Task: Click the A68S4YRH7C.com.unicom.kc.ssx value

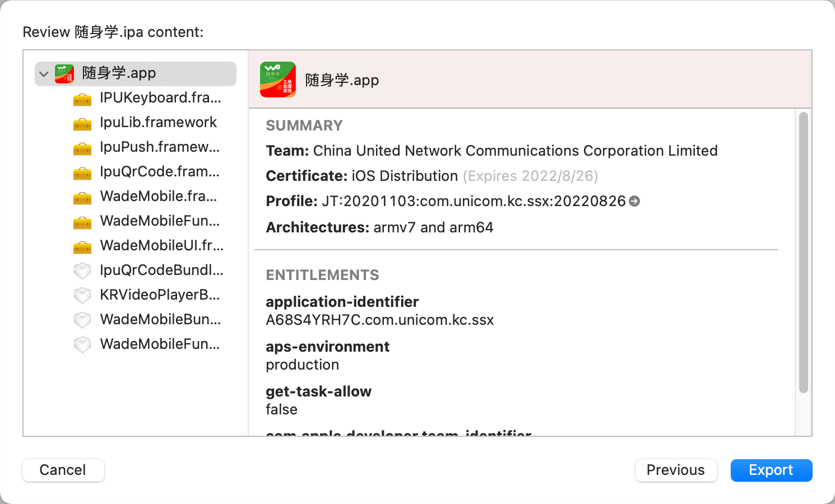Action: pyautogui.click(x=380, y=320)
